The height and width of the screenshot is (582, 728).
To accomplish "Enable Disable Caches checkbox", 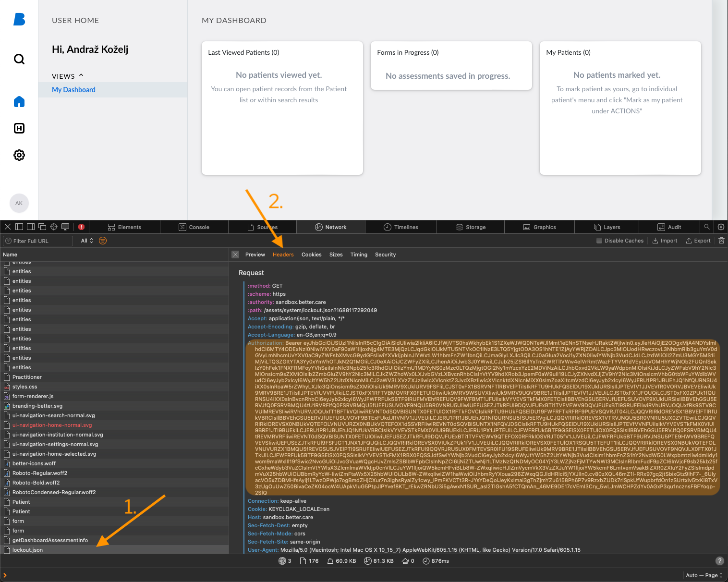I will point(599,241).
